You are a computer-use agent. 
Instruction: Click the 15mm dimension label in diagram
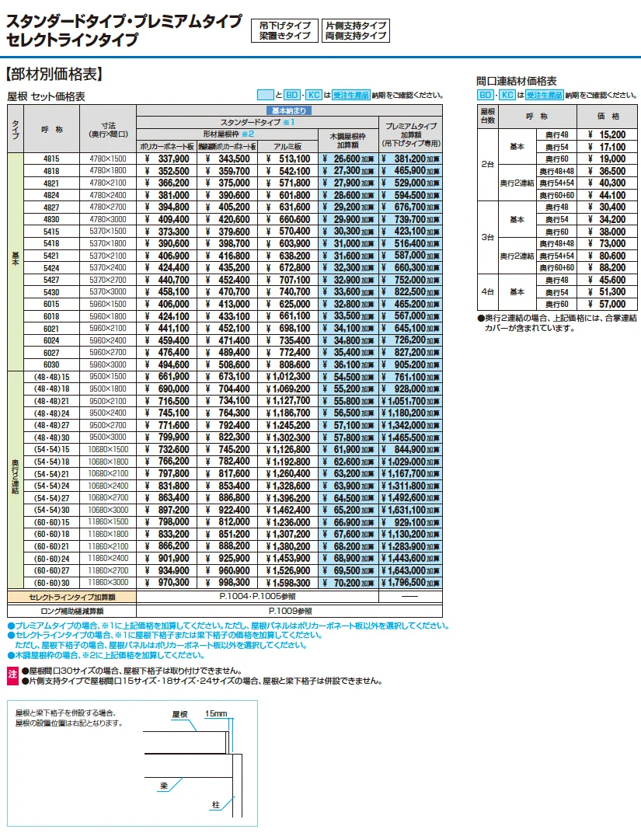coord(216,713)
